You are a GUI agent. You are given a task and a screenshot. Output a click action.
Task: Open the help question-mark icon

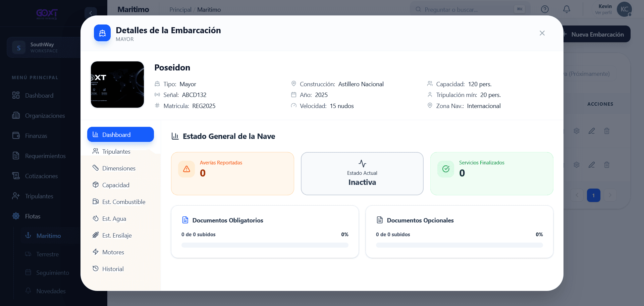[x=545, y=9]
